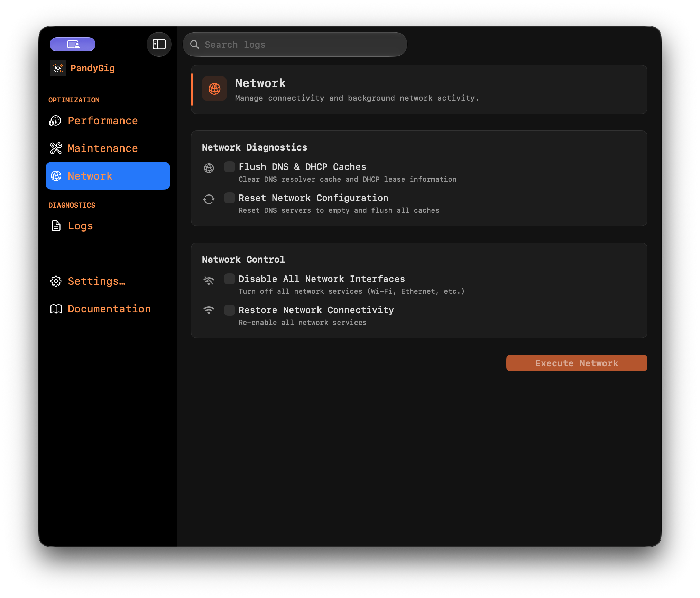Click 'Re-enable all network services' text

pos(303,323)
